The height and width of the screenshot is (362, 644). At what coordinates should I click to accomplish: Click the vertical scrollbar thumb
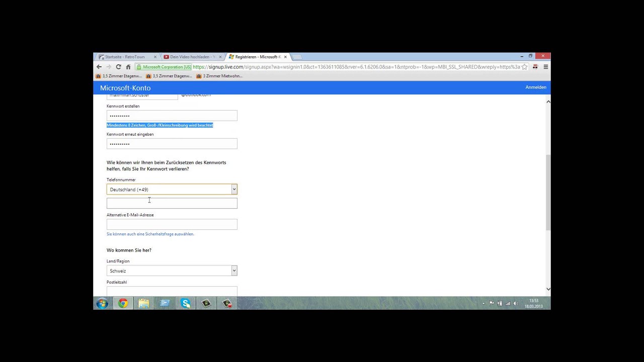coord(548,193)
